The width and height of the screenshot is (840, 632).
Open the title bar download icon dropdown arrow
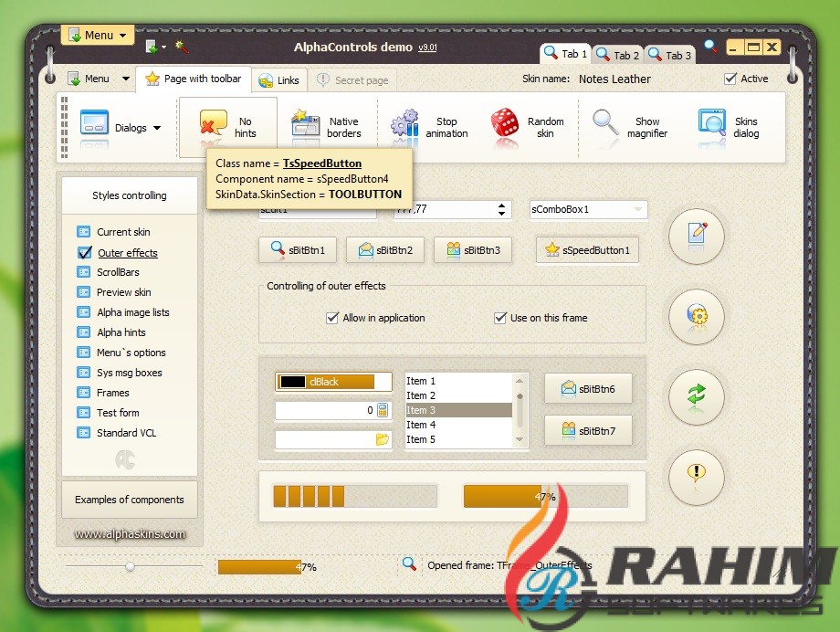coord(164,47)
